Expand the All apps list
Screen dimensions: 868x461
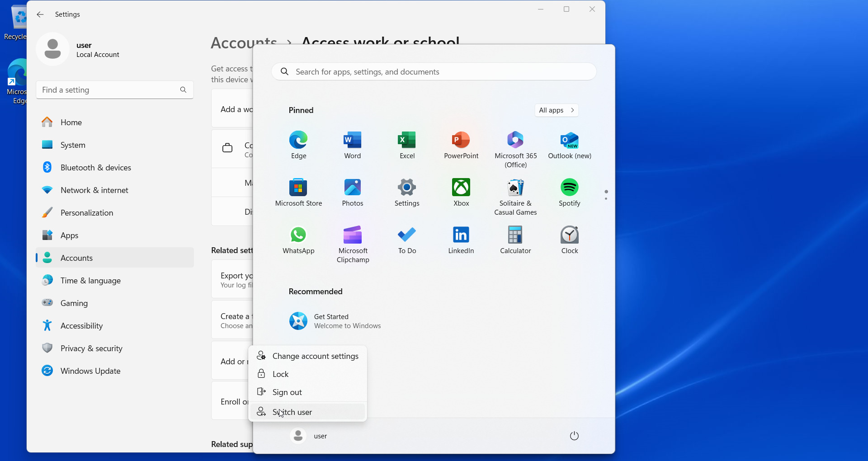556,110
